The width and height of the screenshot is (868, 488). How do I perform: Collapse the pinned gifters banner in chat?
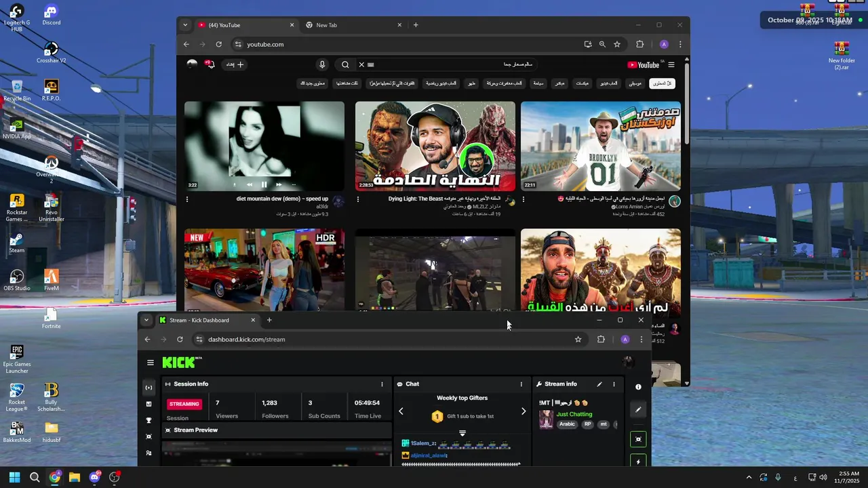coord(462,433)
